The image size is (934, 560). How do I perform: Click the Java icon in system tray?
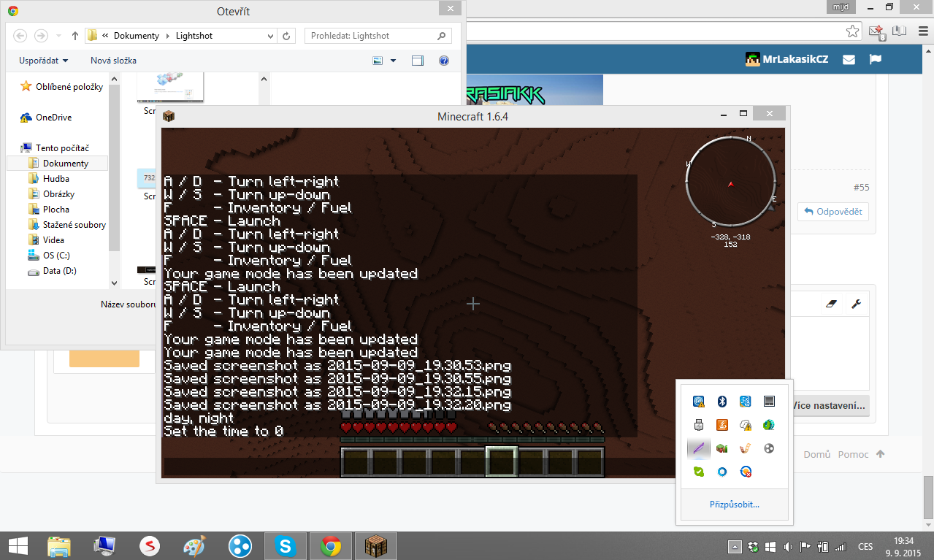pos(722,425)
